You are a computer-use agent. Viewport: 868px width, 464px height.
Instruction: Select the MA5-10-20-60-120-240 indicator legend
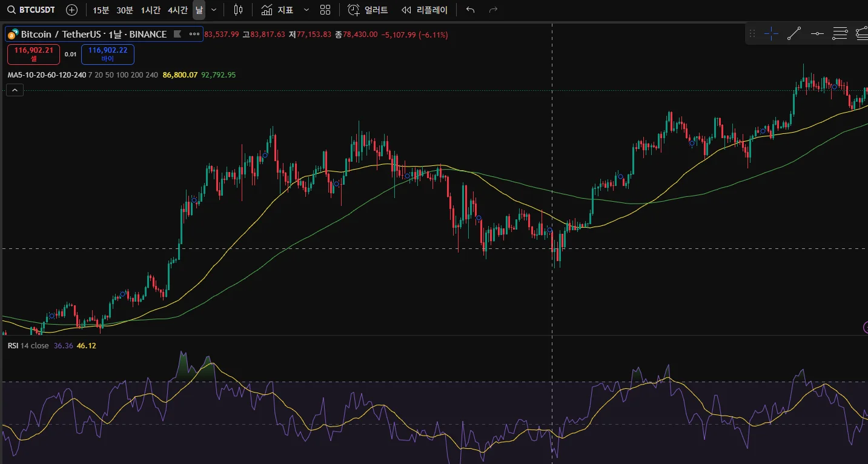click(46, 75)
